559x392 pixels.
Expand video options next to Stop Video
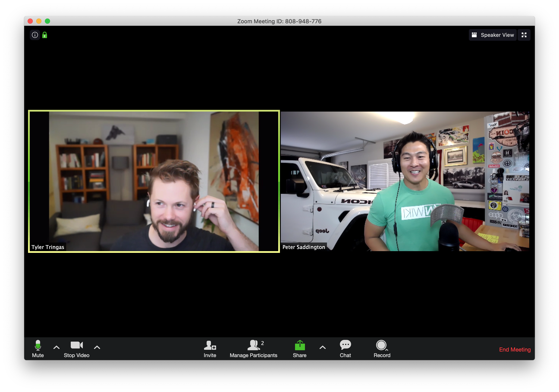coord(97,347)
